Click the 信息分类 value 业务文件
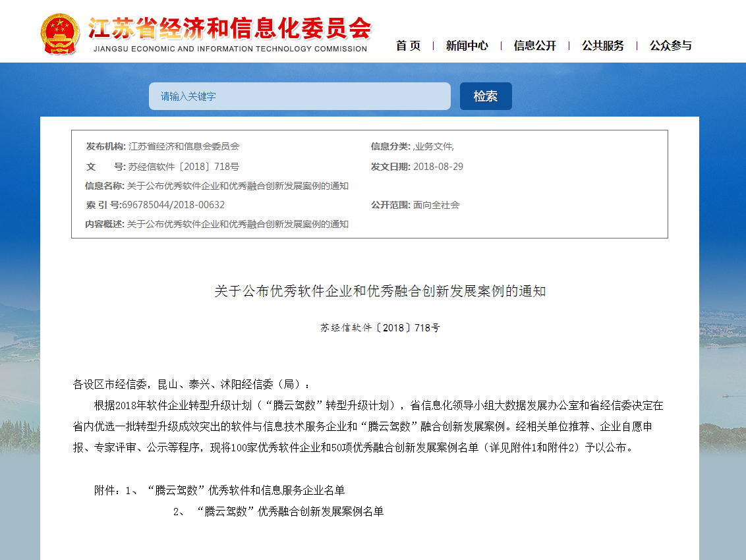 [434, 147]
